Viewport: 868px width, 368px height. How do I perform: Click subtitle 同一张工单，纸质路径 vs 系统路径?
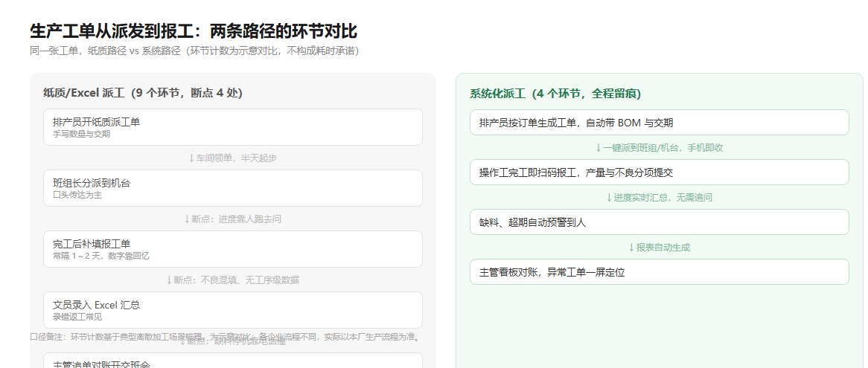[195, 51]
